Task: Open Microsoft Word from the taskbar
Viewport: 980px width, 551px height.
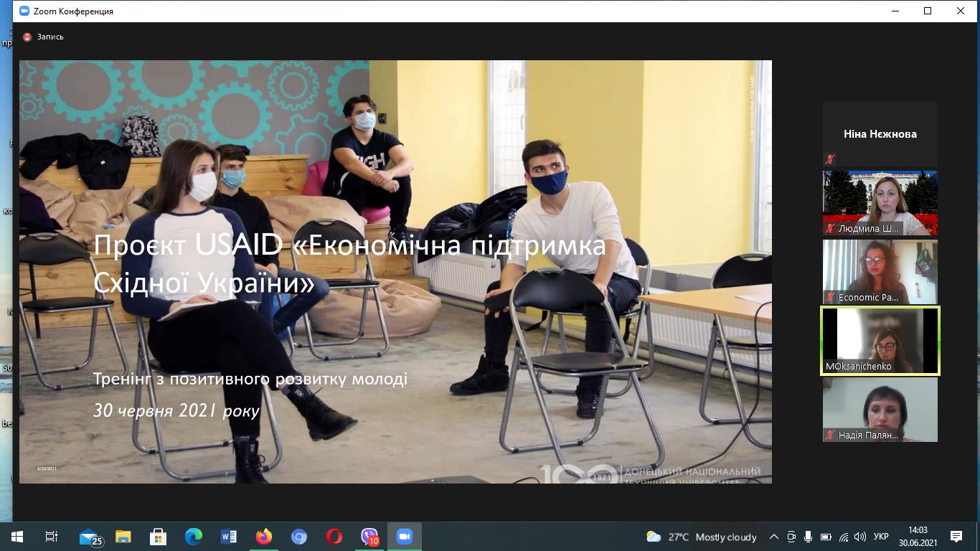Action: (229, 537)
